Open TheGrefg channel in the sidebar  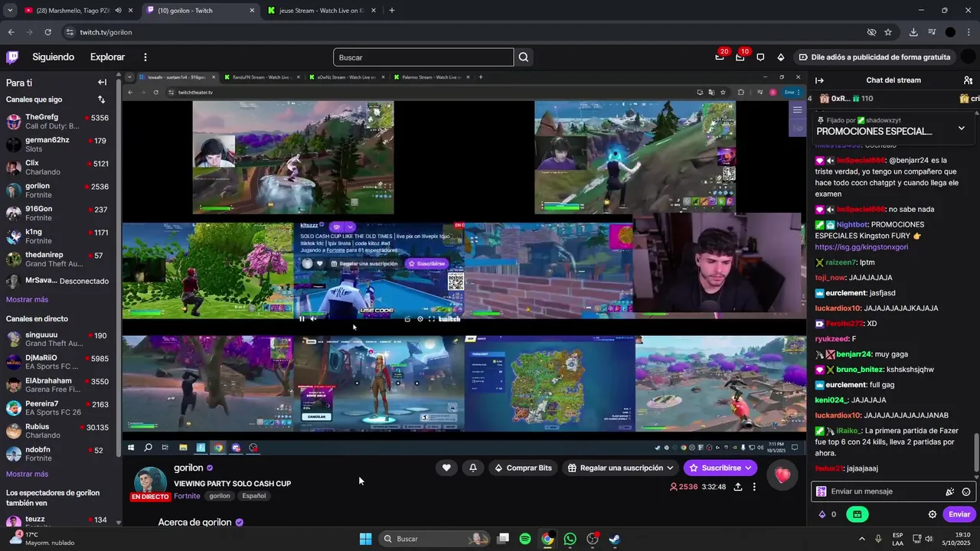tap(57, 122)
